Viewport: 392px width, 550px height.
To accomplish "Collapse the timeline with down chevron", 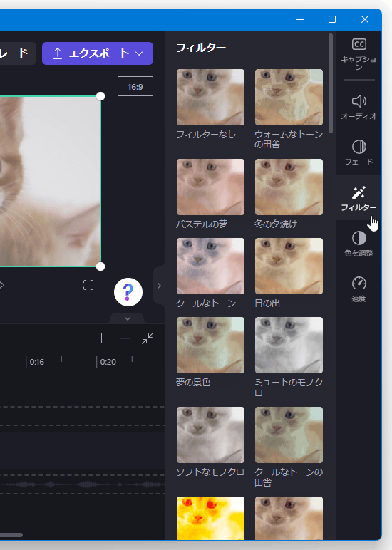I will click(128, 318).
